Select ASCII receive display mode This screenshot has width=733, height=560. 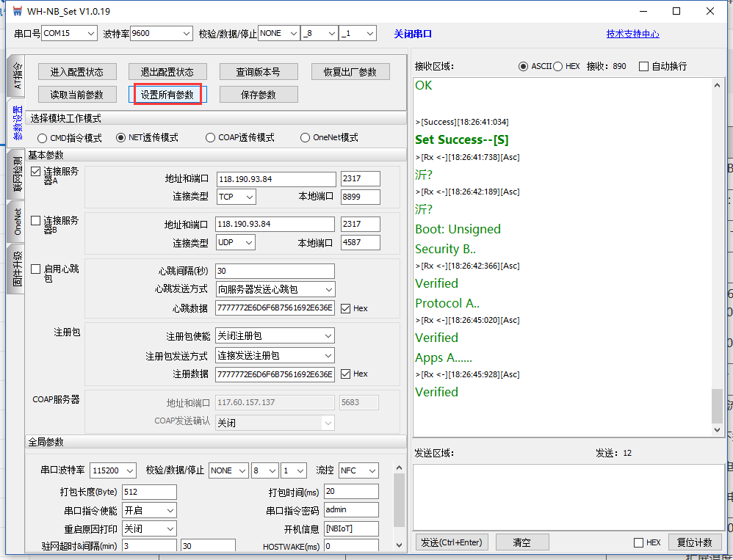(524, 66)
